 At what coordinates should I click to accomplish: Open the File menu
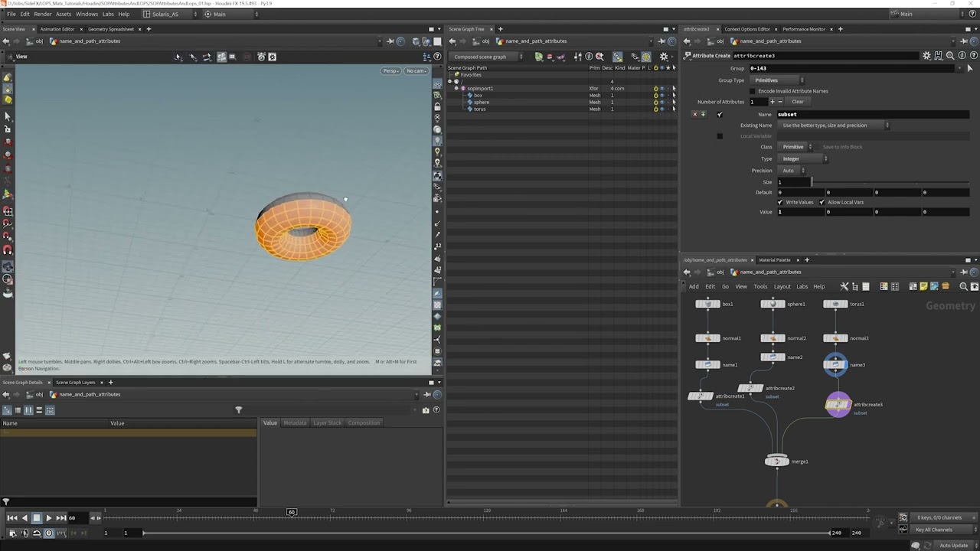(11, 14)
